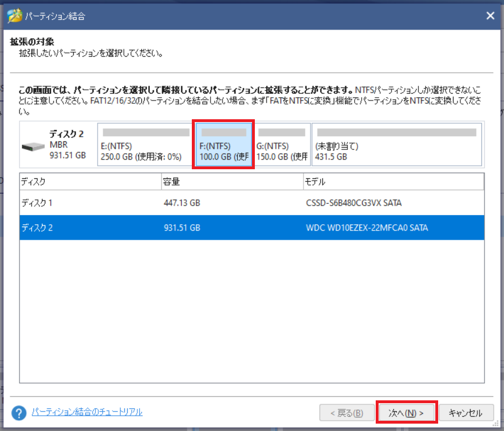Click the キャンセル button
The height and width of the screenshot is (431, 504).
(466, 413)
